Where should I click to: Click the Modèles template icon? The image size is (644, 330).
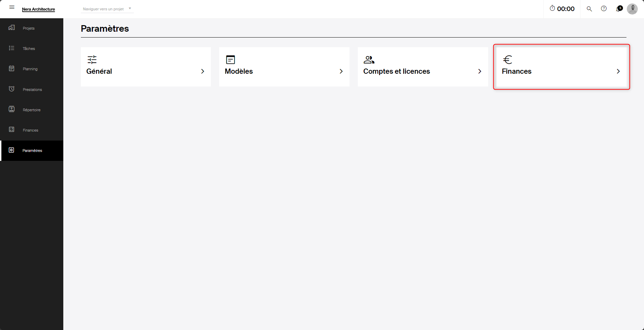coord(230,60)
